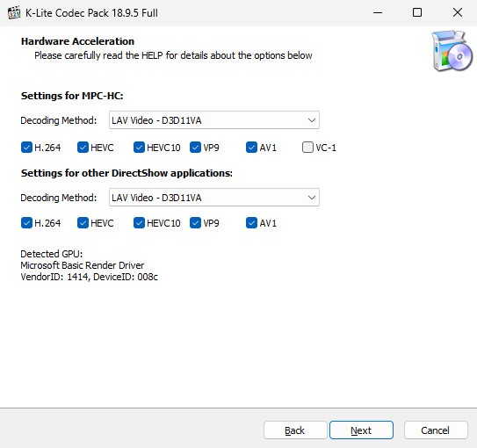Uncheck H.264 under MPC-HC settings
The image size is (477, 448).
(x=26, y=148)
